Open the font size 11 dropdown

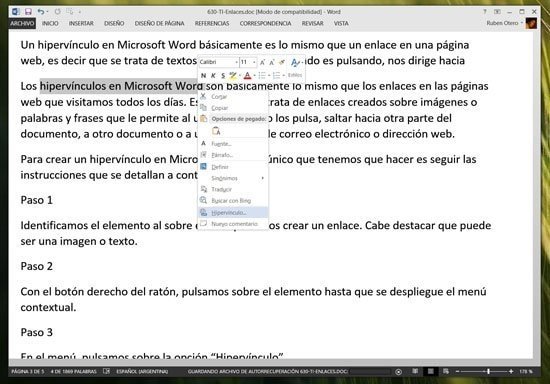click(x=248, y=62)
